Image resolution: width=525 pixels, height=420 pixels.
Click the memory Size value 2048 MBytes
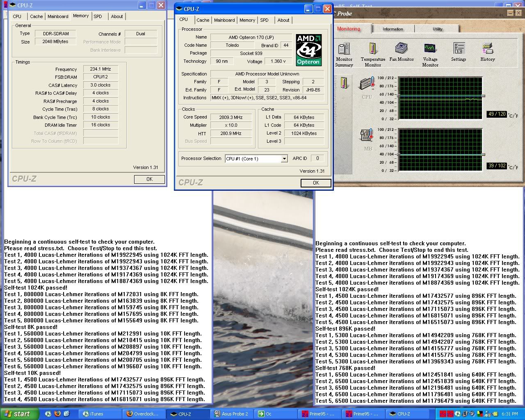55,41
